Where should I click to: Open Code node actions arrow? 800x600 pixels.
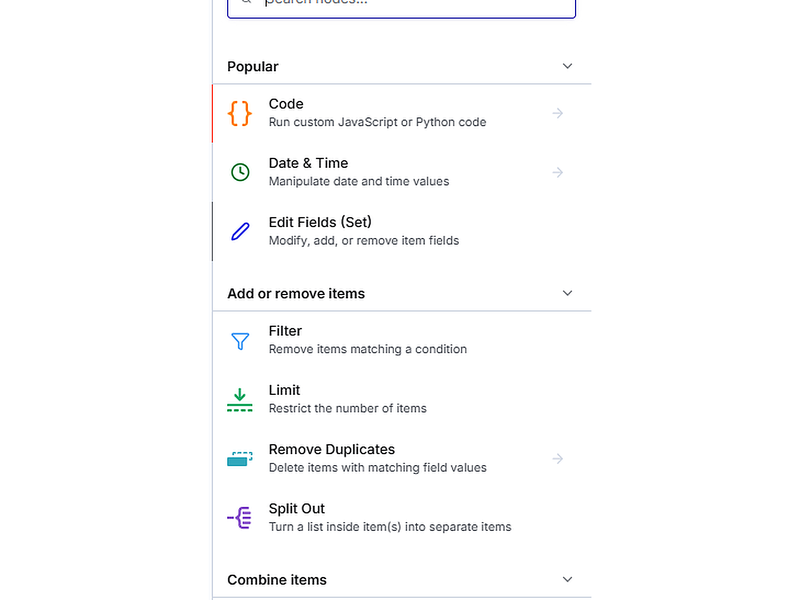pyautogui.click(x=558, y=113)
